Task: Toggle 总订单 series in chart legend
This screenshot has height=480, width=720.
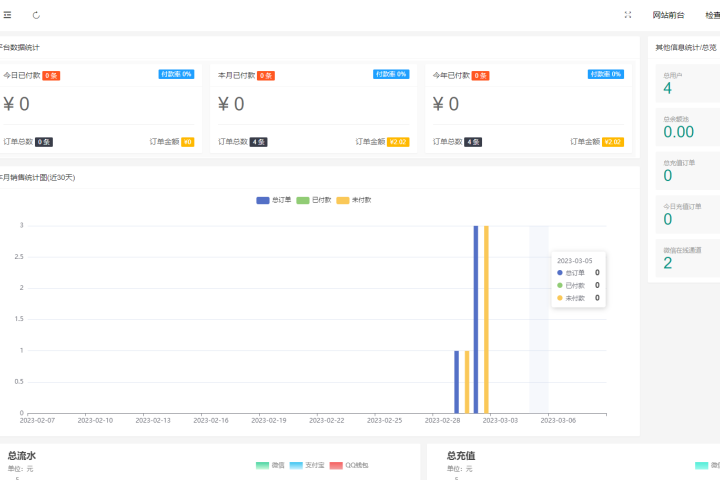Action: 274,200
